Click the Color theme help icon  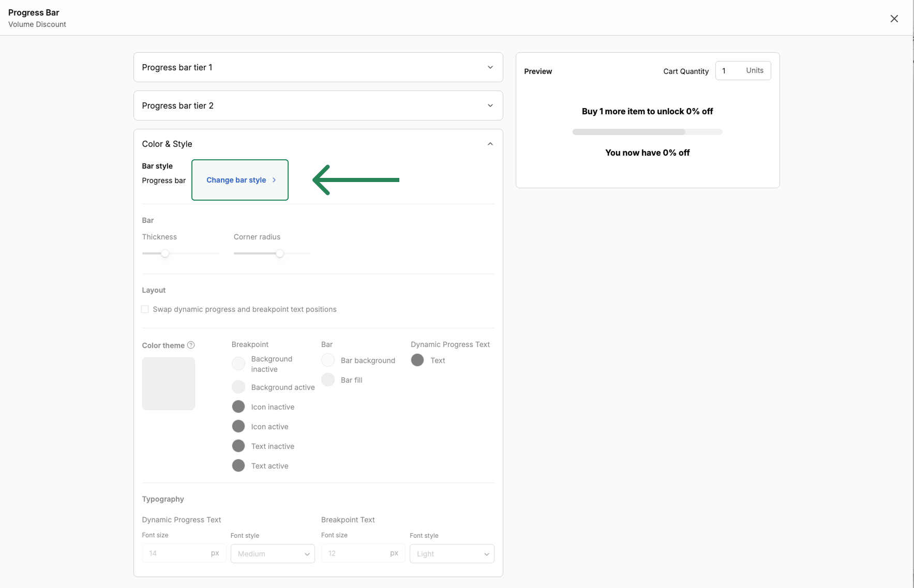191,345
